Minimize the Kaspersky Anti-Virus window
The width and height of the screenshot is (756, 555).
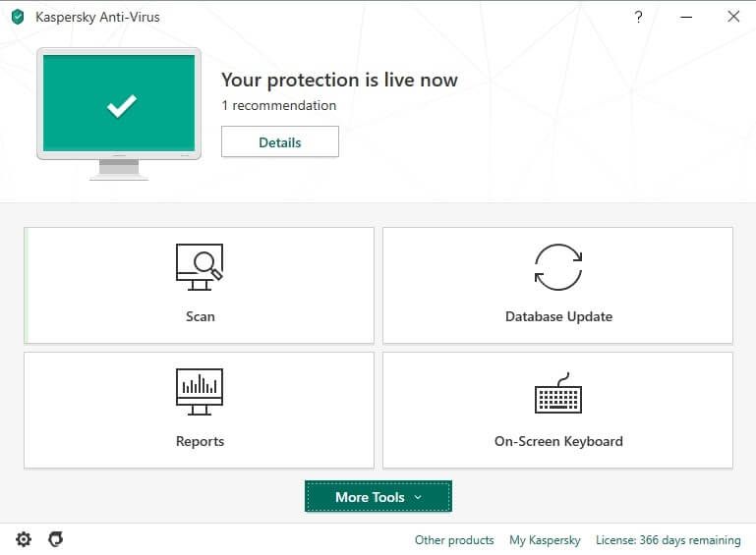pyautogui.click(x=686, y=18)
